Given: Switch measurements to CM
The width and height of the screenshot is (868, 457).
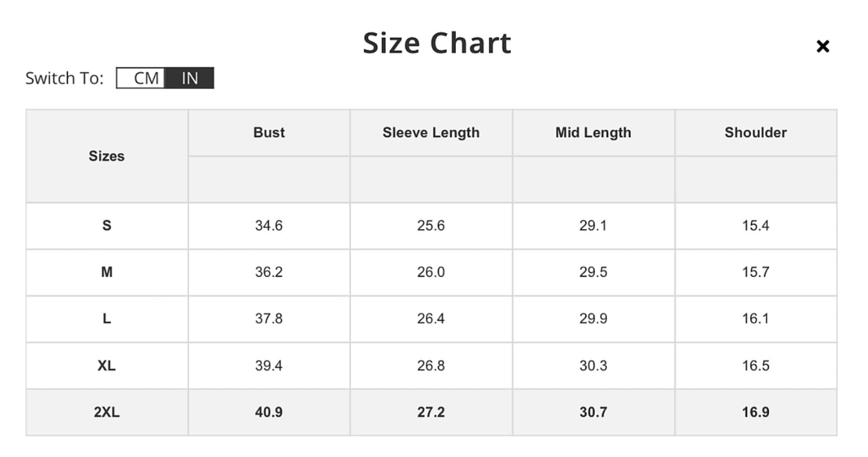Looking at the screenshot, I should pyautogui.click(x=141, y=78).
